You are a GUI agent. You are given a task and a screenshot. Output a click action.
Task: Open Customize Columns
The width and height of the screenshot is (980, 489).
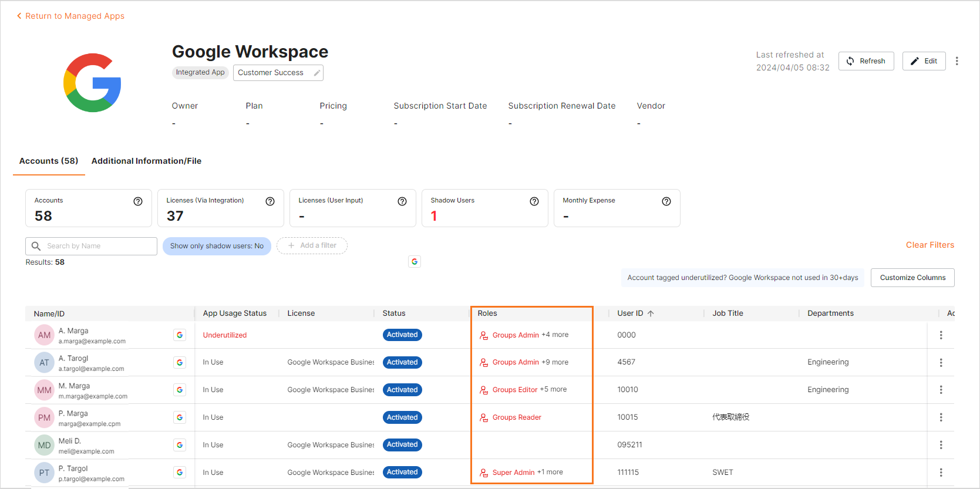[912, 278]
